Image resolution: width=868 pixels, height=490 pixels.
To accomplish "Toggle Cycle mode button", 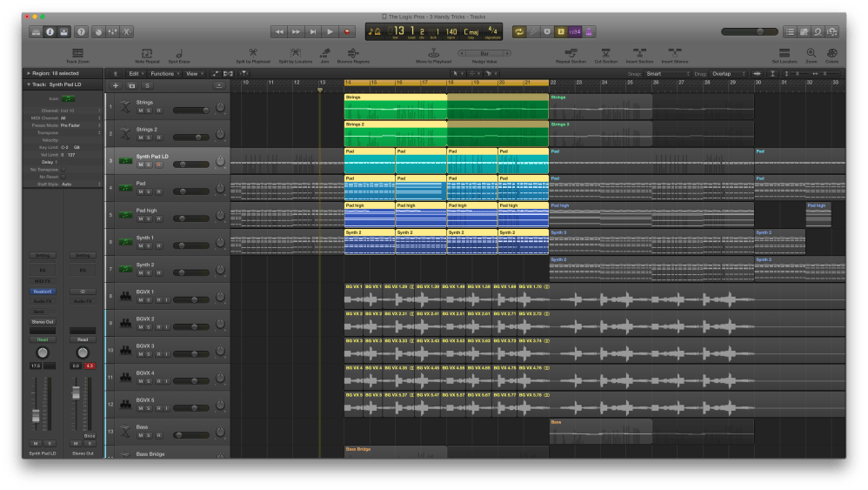I will [x=518, y=32].
